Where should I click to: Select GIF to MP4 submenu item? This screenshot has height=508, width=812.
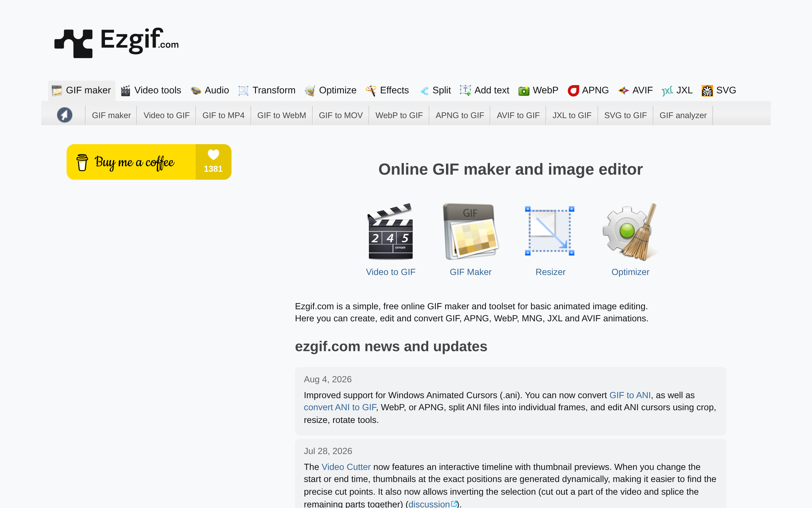tap(224, 115)
